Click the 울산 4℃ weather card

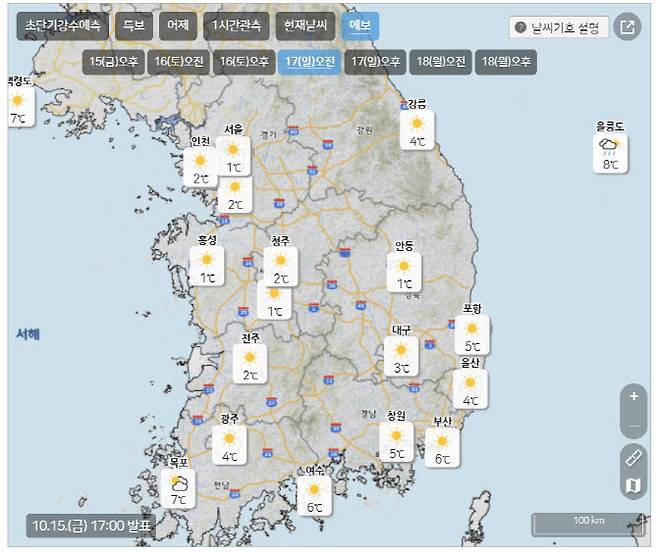pos(470,389)
